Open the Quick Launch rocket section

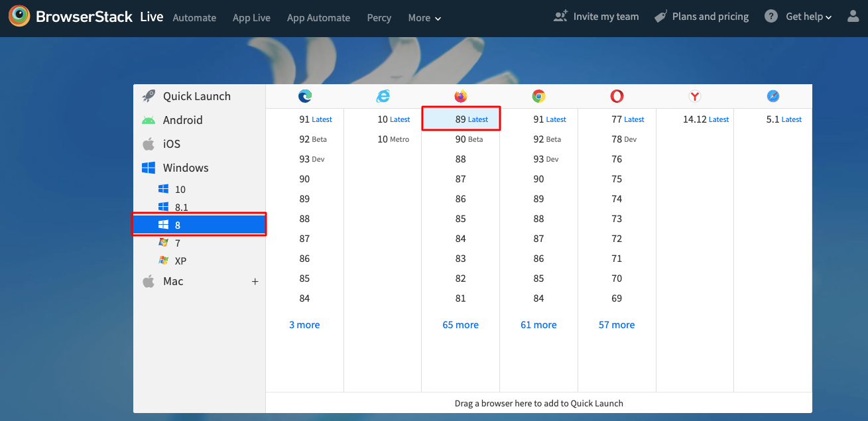coord(196,95)
